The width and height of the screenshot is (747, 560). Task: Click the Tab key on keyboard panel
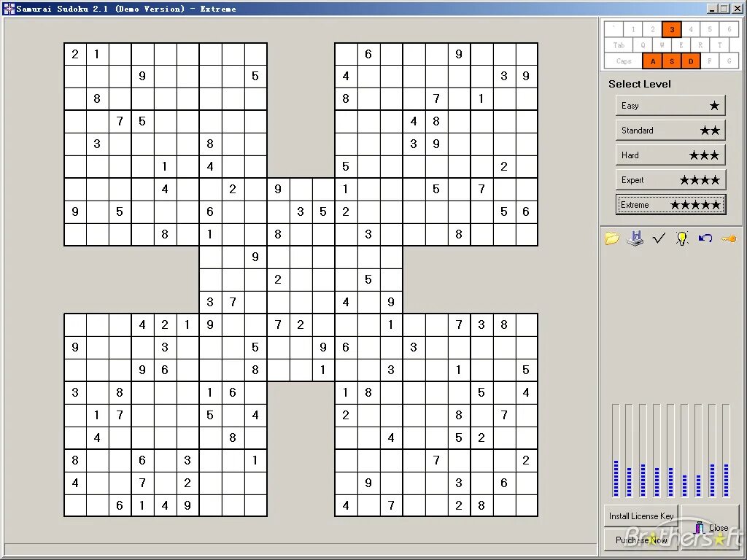click(x=619, y=45)
